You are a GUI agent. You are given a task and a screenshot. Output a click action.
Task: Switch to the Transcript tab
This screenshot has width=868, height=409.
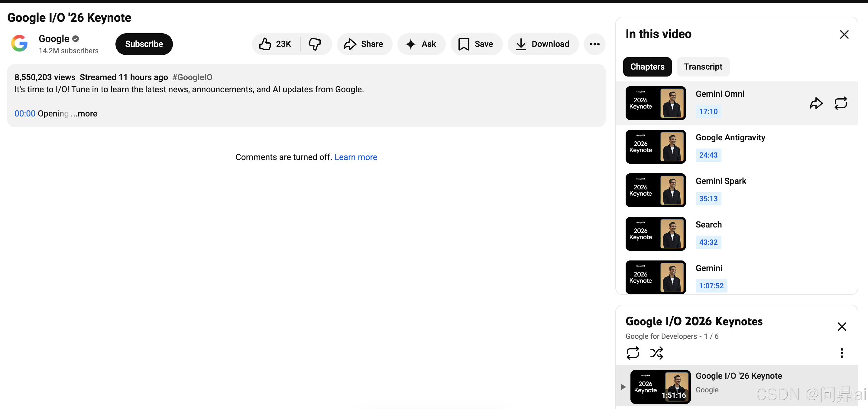pos(703,67)
